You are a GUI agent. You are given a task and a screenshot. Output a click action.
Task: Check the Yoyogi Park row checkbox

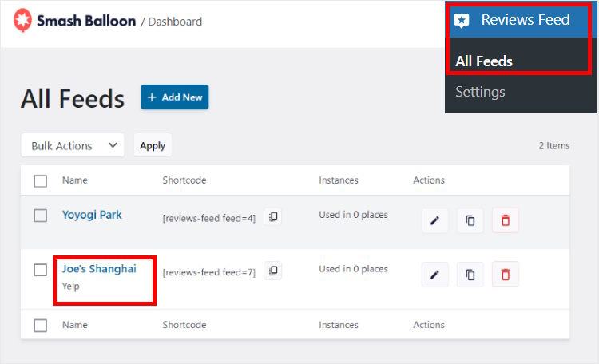click(x=41, y=216)
